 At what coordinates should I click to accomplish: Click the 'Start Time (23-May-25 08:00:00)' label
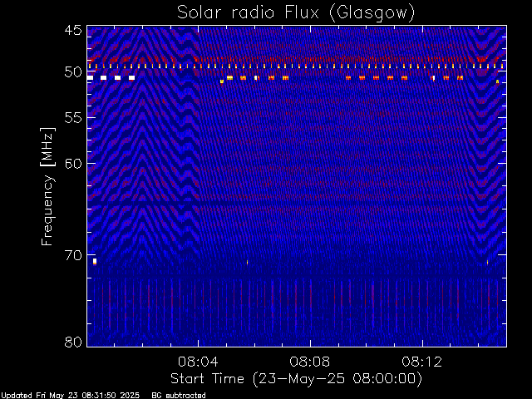(296, 378)
